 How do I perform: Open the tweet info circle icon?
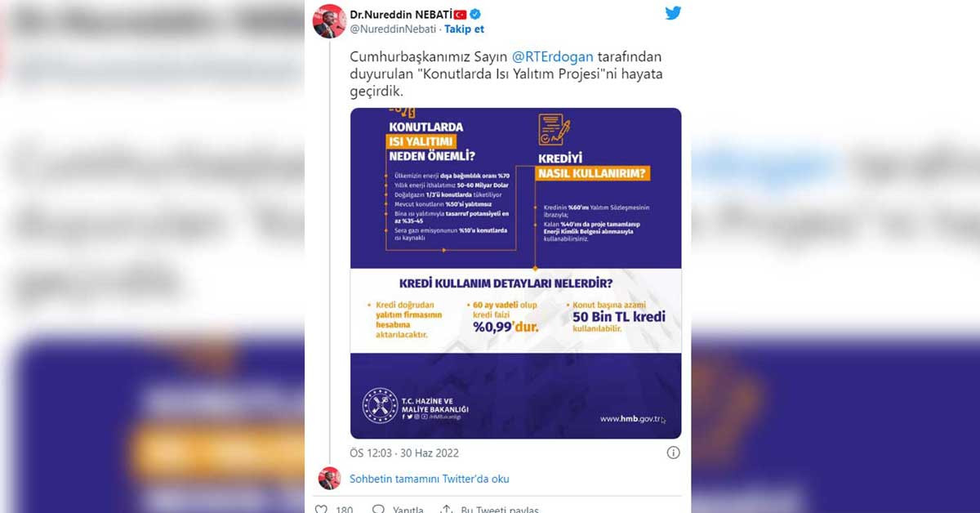673,453
